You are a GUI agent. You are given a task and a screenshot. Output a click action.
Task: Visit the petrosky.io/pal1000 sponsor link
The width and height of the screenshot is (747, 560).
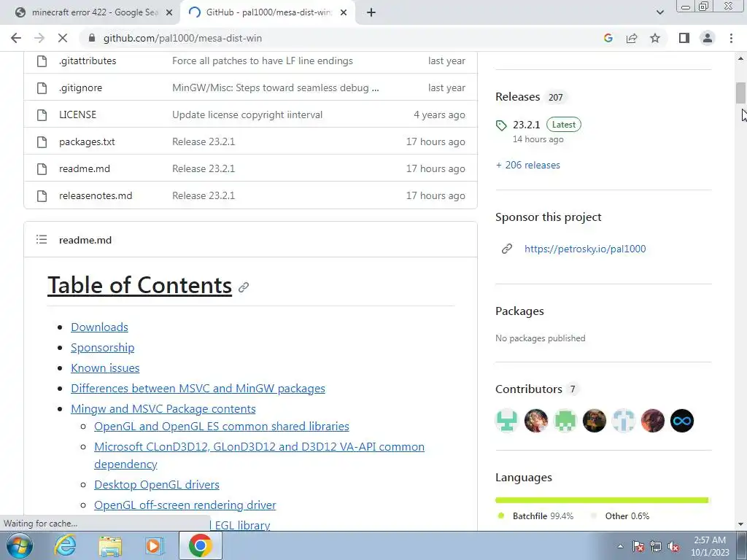pos(585,249)
